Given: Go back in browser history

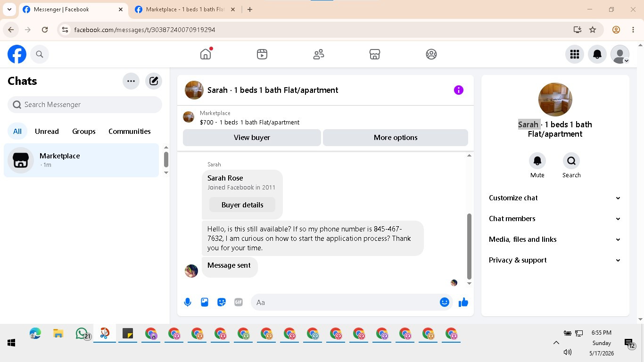Looking at the screenshot, I should (x=11, y=30).
